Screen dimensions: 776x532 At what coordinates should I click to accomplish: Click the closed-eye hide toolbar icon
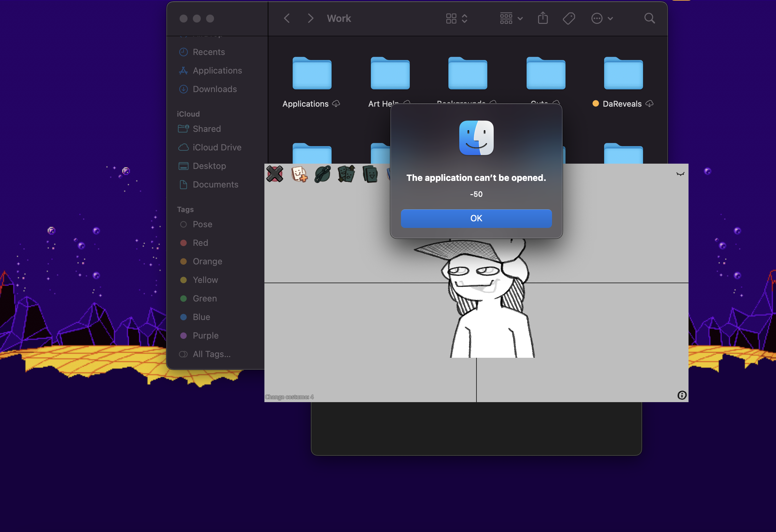coord(680,174)
